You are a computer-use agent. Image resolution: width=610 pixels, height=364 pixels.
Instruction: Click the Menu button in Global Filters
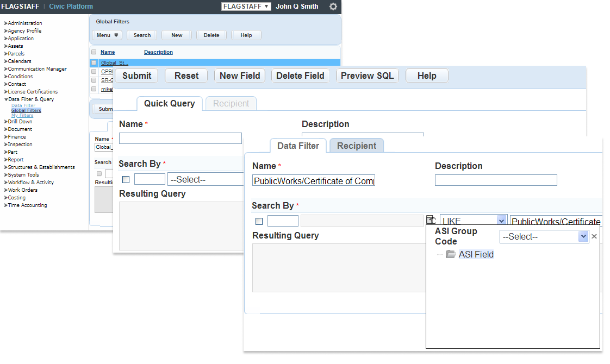107,35
